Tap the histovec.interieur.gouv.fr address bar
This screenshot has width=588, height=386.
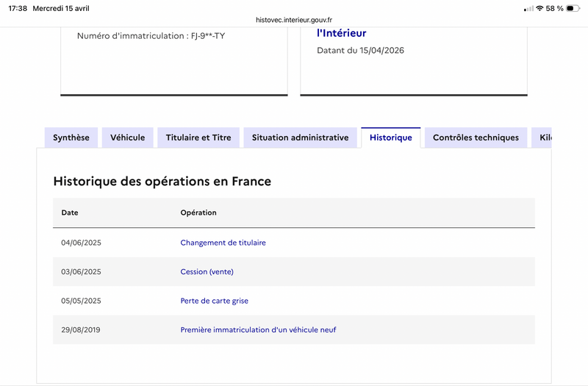(294, 20)
